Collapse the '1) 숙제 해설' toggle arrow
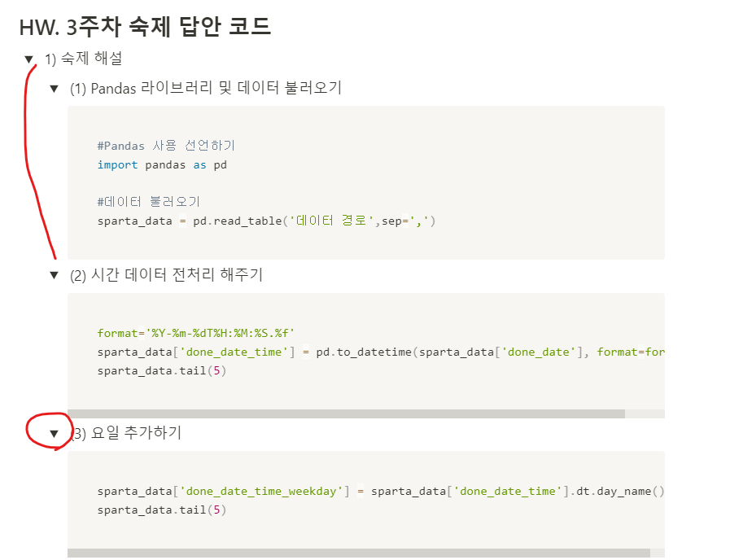The height and width of the screenshot is (560, 743). pos(29,59)
